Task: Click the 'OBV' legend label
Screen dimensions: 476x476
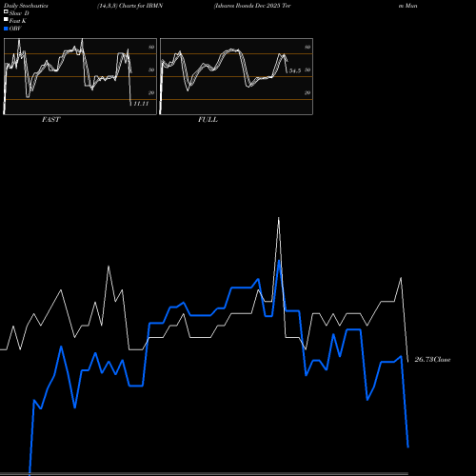Action: pyautogui.click(x=15, y=29)
